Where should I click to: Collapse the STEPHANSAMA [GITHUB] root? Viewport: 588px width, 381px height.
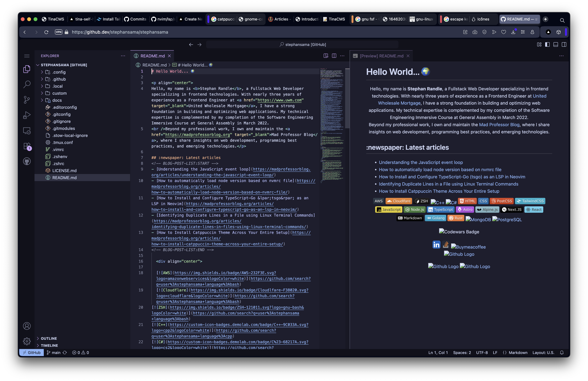click(82, 65)
